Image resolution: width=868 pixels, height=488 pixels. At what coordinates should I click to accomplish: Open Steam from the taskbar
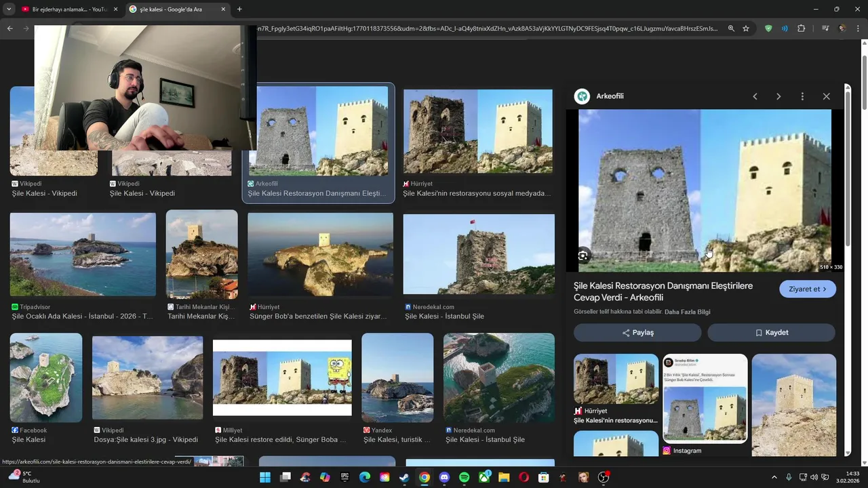tap(404, 478)
